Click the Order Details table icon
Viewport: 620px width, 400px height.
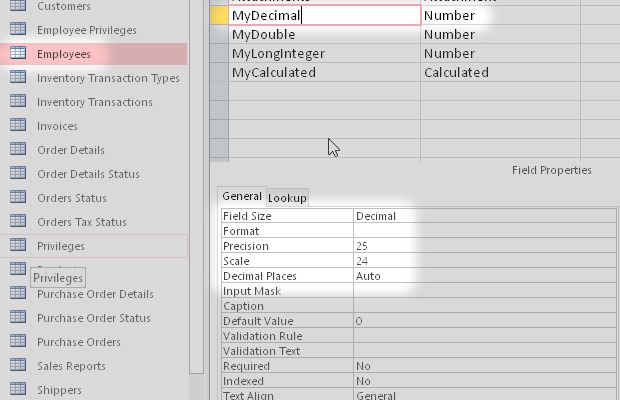[x=18, y=150]
